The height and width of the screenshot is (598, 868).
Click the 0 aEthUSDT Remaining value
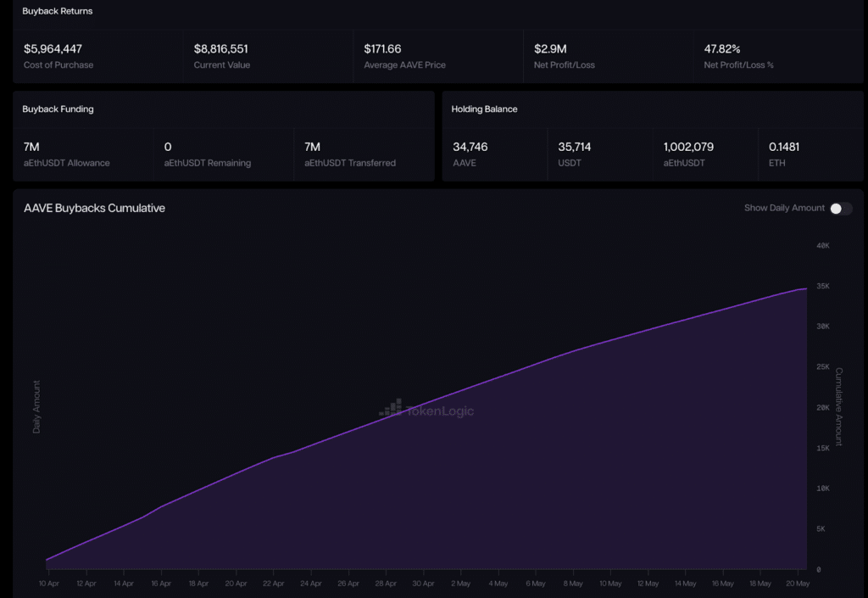(168, 147)
